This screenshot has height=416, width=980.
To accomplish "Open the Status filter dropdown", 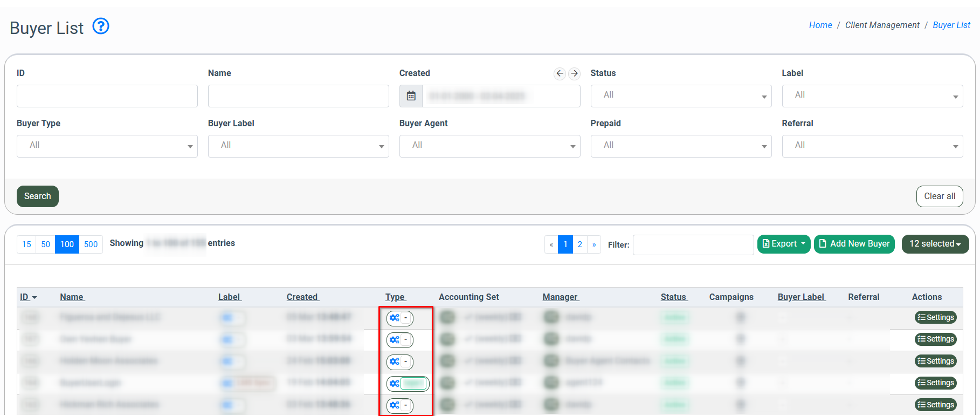I will pyautogui.click(x=680, y=96).
